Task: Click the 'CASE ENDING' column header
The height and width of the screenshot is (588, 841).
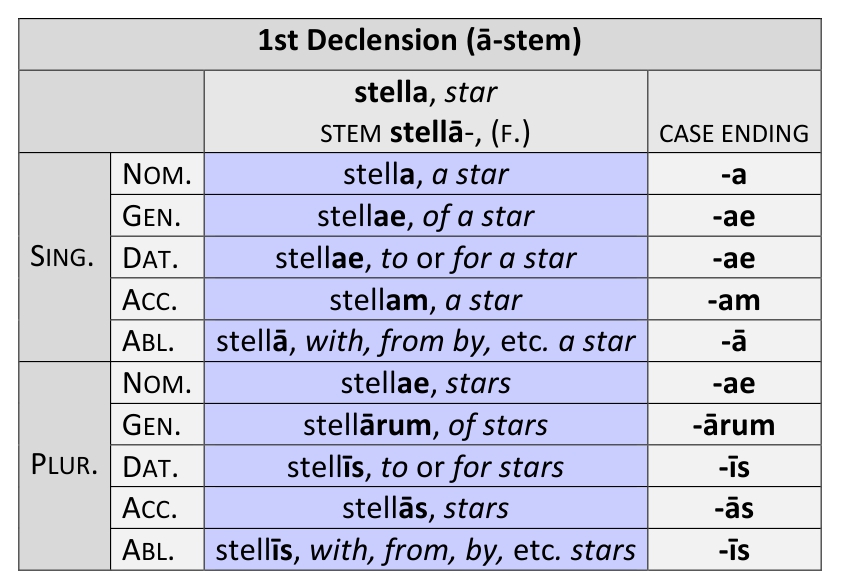Action: coord(734,133)
